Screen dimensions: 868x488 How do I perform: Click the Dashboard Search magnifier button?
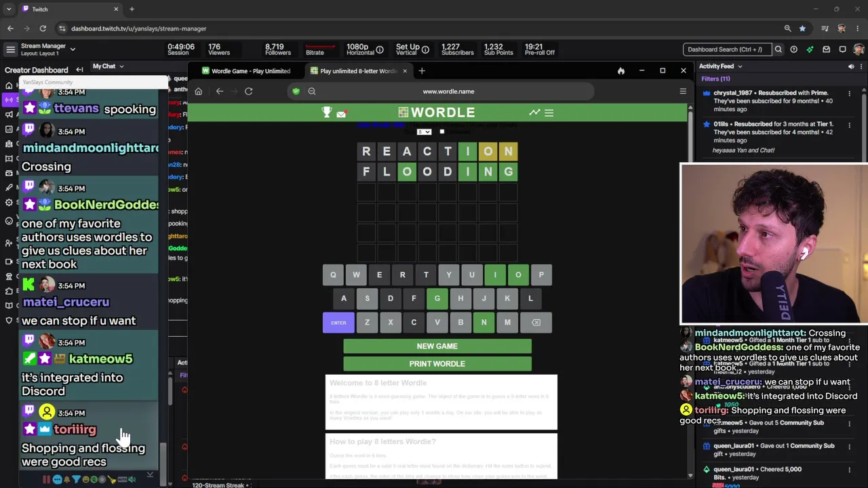point(778,49)
